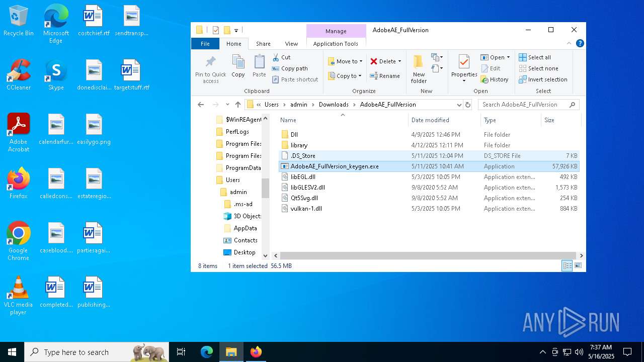644x362 pixels.
Task: Click Copy path in ribbon
Action: click(290, 68)
